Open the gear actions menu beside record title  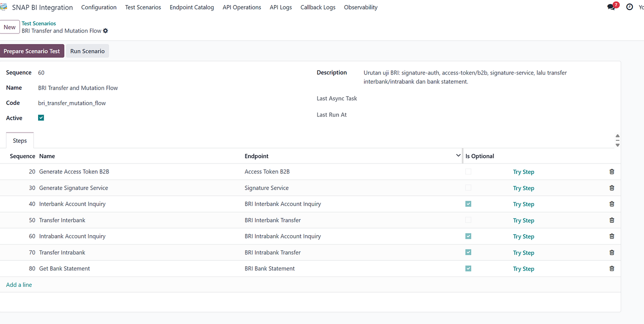point(105,31)
